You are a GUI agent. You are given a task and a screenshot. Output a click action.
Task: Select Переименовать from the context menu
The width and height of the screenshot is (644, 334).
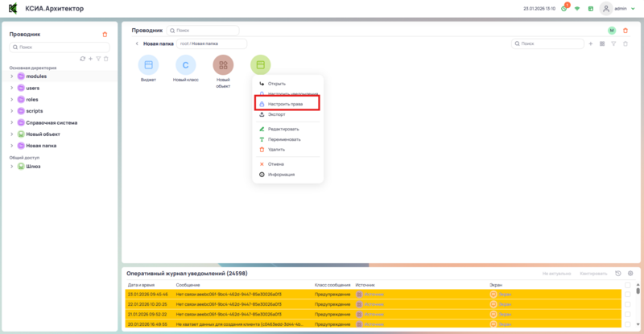283,139
